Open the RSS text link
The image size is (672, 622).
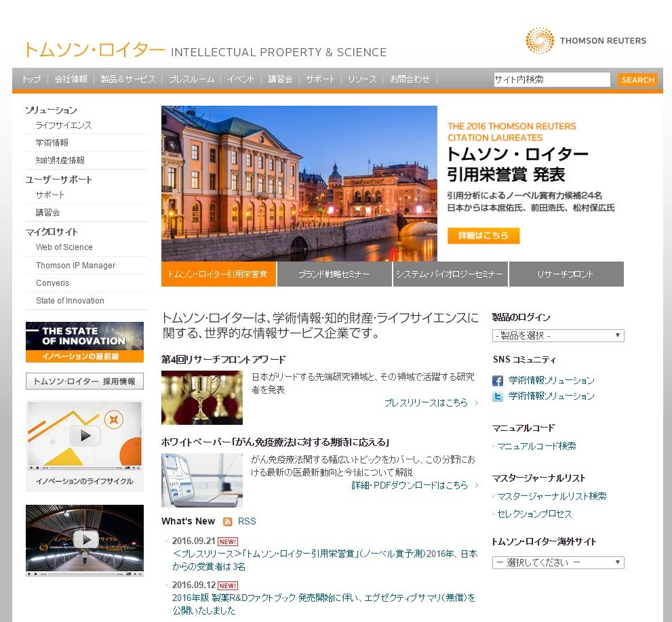pyautogui.click(x=246, y=521)
